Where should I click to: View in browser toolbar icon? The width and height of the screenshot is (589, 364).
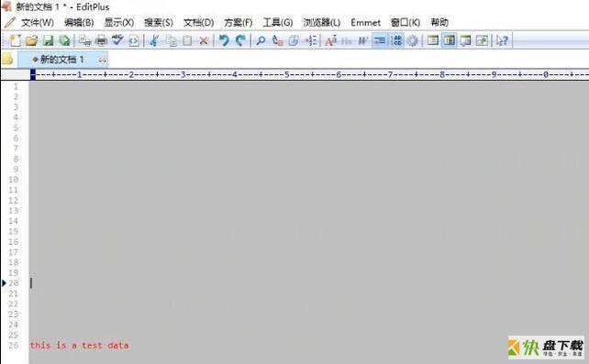[134, 40]
